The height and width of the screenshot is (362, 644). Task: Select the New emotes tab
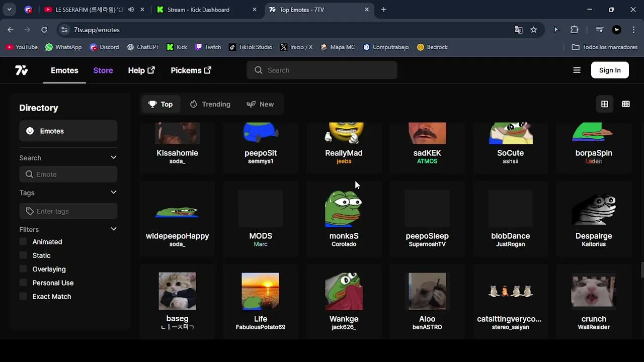coord(260,104)
